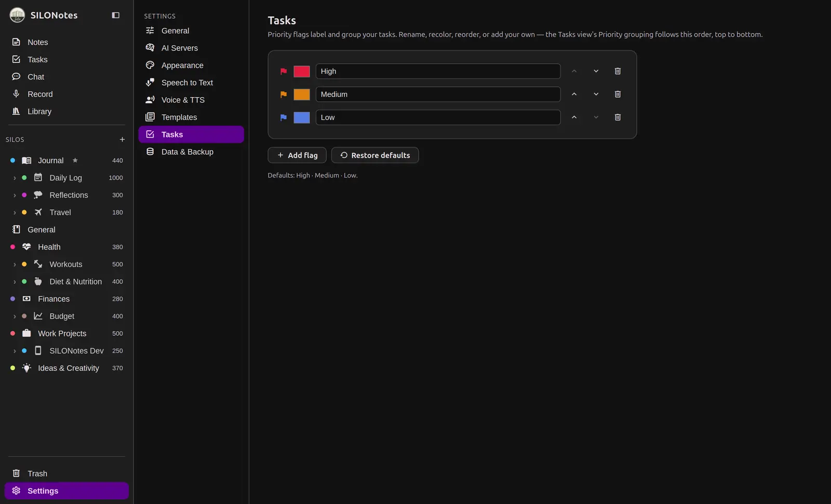Expand the Reflections silo
This screenshot has width=831, height=504.
[15, 195]
